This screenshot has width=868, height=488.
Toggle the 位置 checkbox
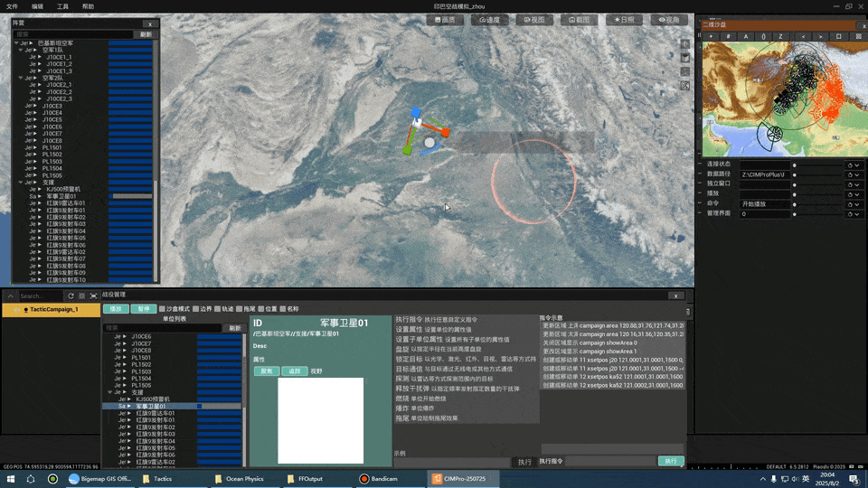(261, 309)
